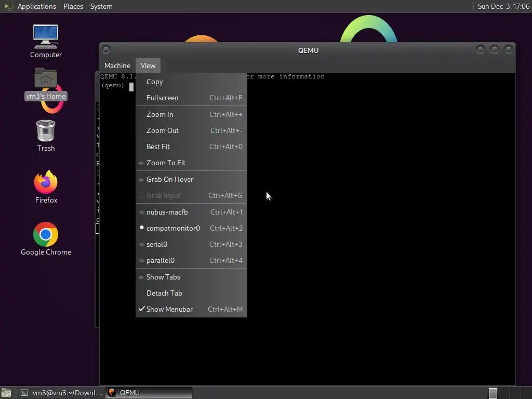Select Fullscreen in the View menu
532x399 pixels.
[191, 98]
